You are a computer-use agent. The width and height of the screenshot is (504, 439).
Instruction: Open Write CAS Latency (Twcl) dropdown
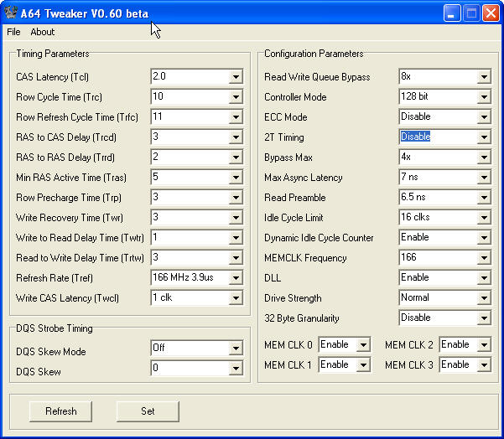click(x=236, y=298)
